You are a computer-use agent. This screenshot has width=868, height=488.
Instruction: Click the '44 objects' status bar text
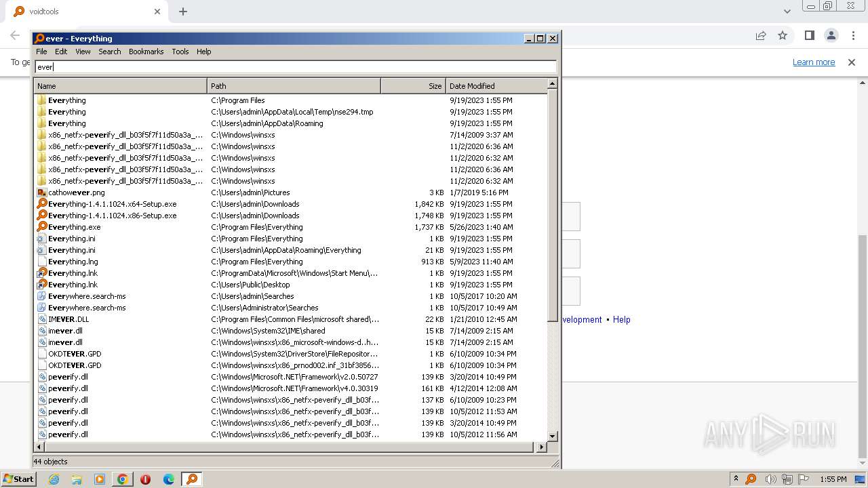(x=51, y=462)
